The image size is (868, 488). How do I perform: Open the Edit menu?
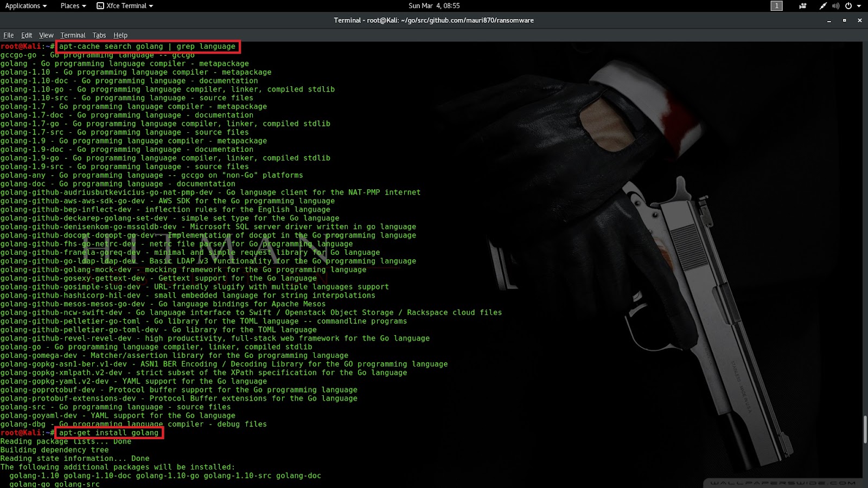27,35
